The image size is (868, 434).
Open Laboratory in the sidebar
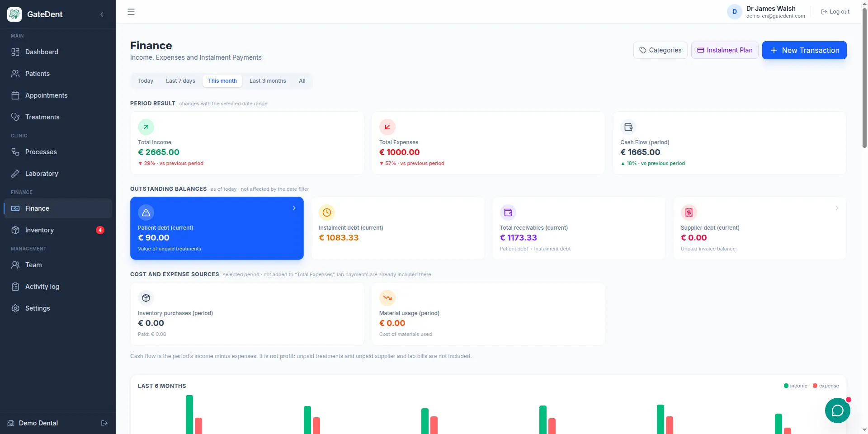[x=57, y=174]
